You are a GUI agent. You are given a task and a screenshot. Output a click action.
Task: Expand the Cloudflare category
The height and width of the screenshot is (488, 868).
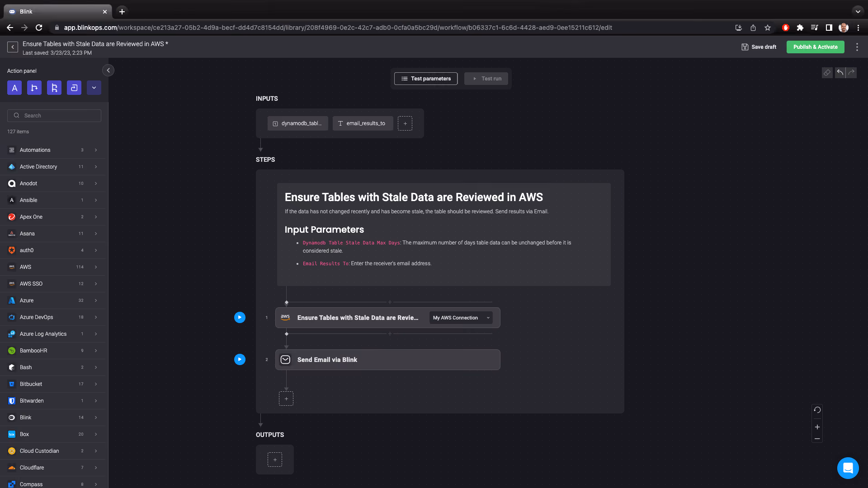[52, 468]
